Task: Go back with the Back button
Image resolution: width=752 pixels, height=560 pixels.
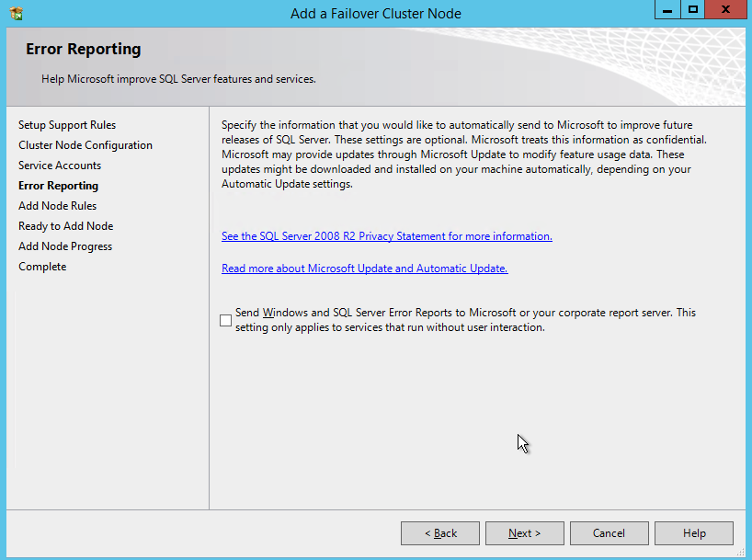Action: coord(440,533)
